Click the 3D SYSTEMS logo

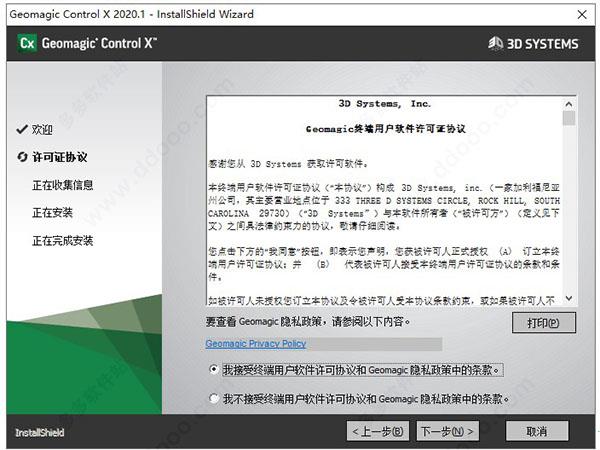533,44
